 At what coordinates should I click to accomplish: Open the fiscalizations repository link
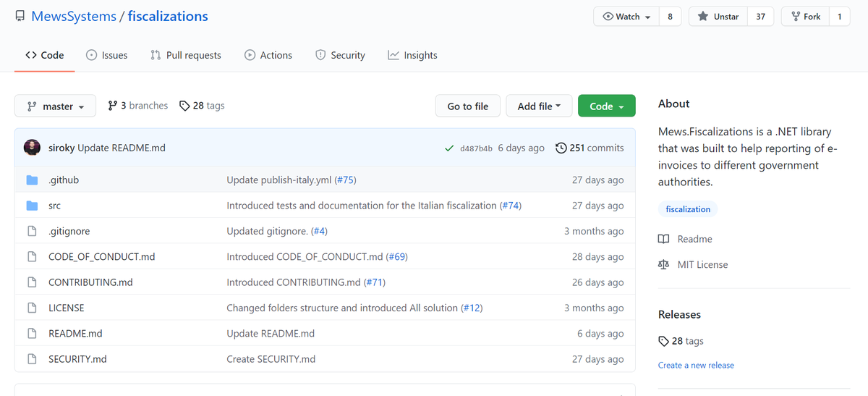(168, 16)
